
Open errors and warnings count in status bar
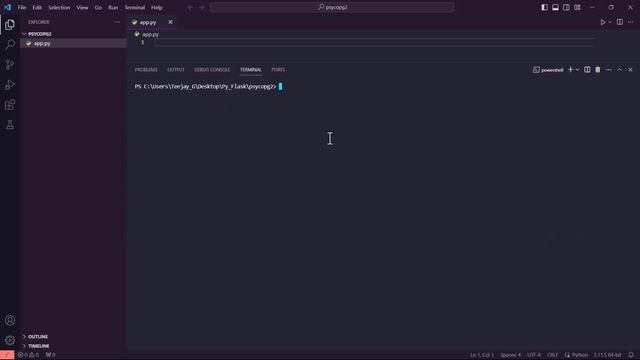click(x=28, y=355)
